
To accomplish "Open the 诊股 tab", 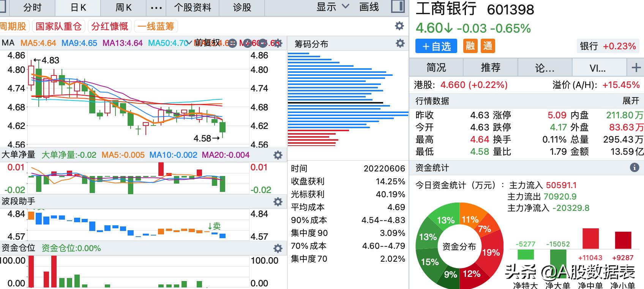I will click(x=242, y=7).
